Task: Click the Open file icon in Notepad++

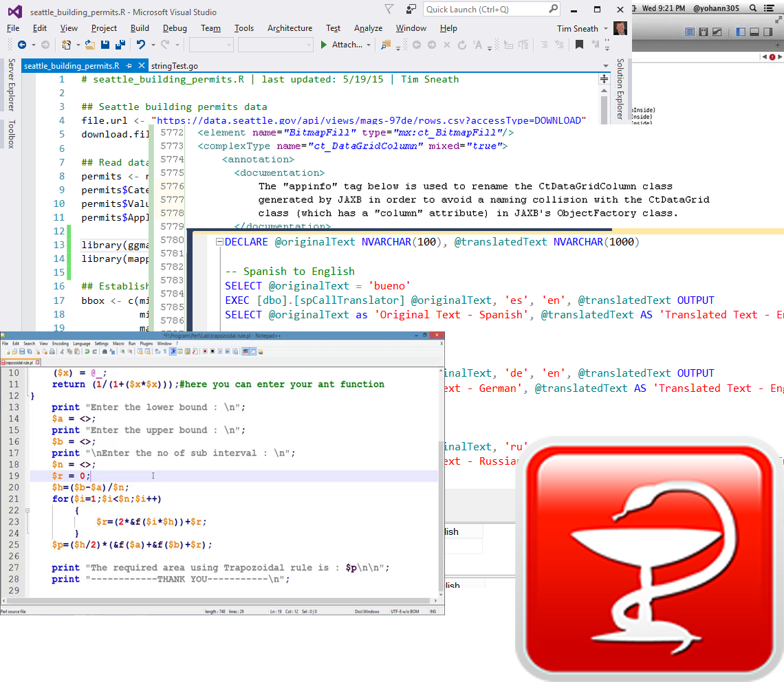Action: point(14,352)
